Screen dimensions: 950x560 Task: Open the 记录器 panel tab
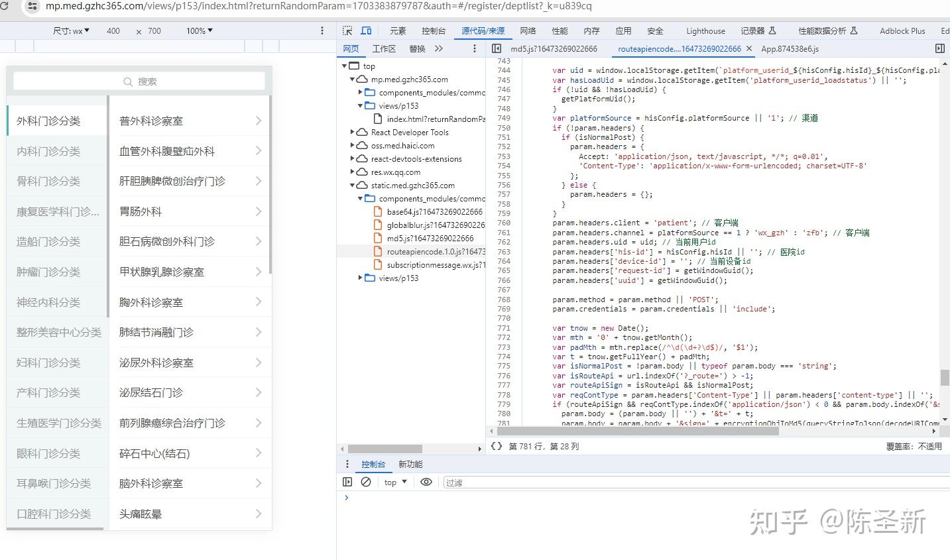pyautogui.click(x=758, y=30)
